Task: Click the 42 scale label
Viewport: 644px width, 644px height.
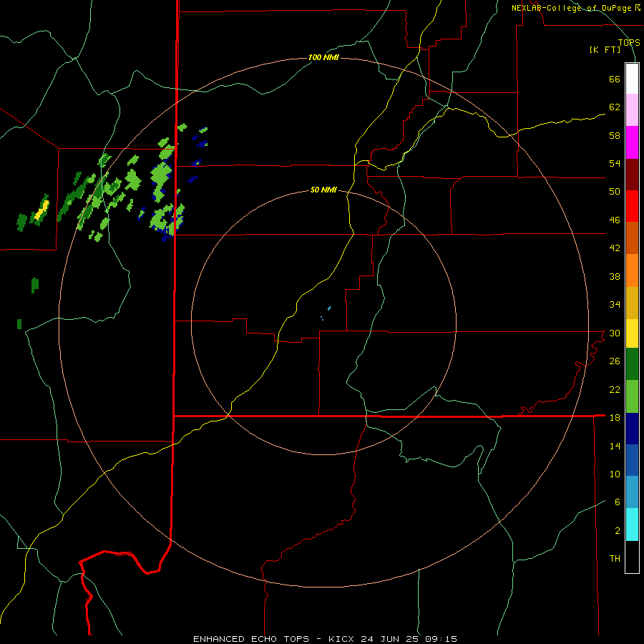Action: [x=615, y=248]
